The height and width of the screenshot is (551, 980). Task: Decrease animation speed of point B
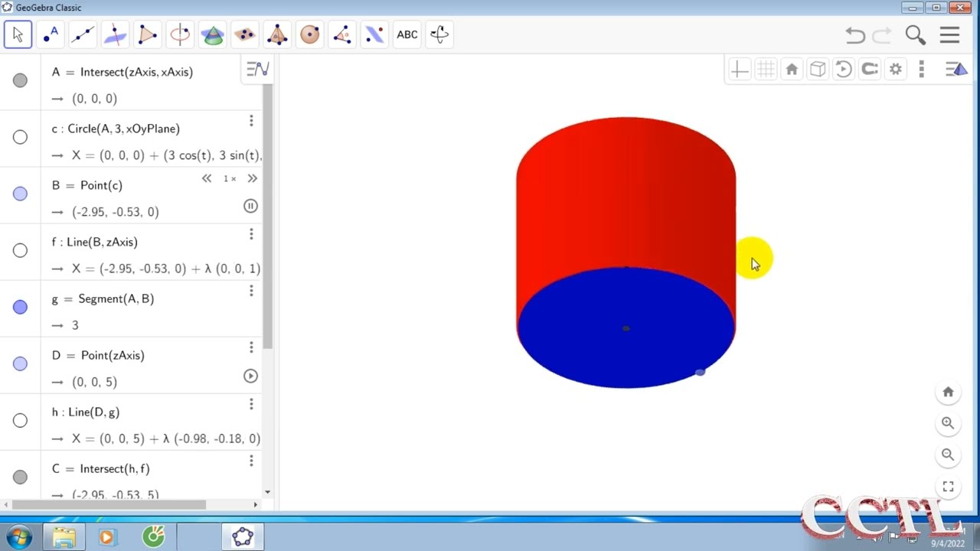pyautogui.click(x=207, y=178)
